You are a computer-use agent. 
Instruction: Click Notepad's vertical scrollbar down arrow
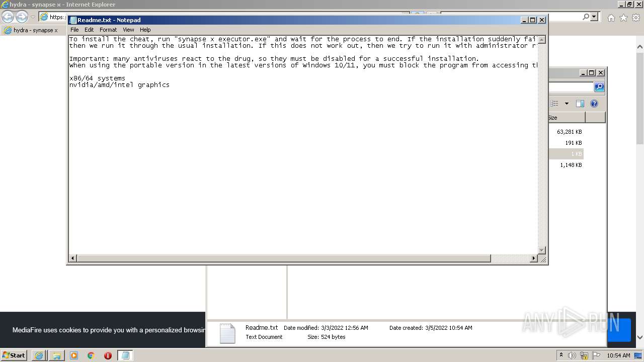pyautogui.click(x=542, y=250)
